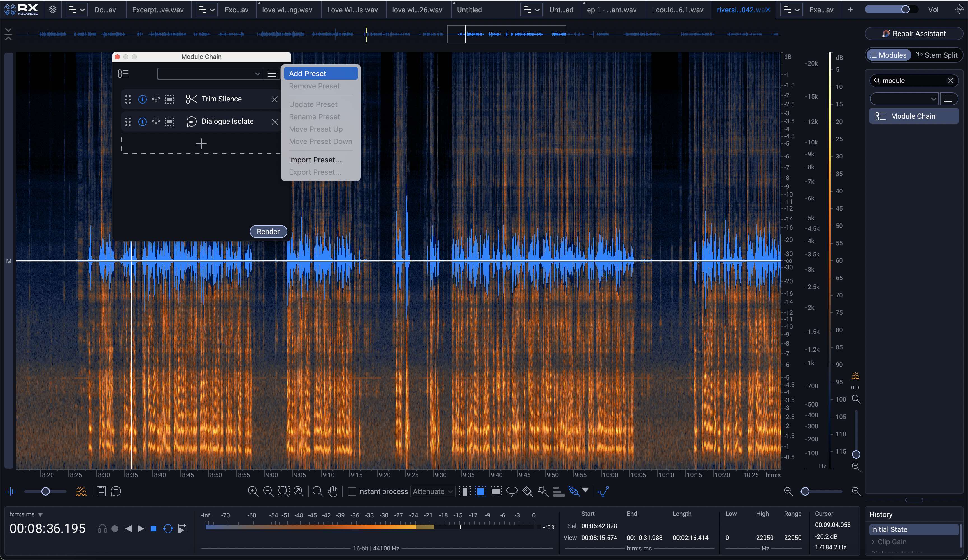Select the Brush selection tool
Screen dimensions: 968x560
coord(527,491)
